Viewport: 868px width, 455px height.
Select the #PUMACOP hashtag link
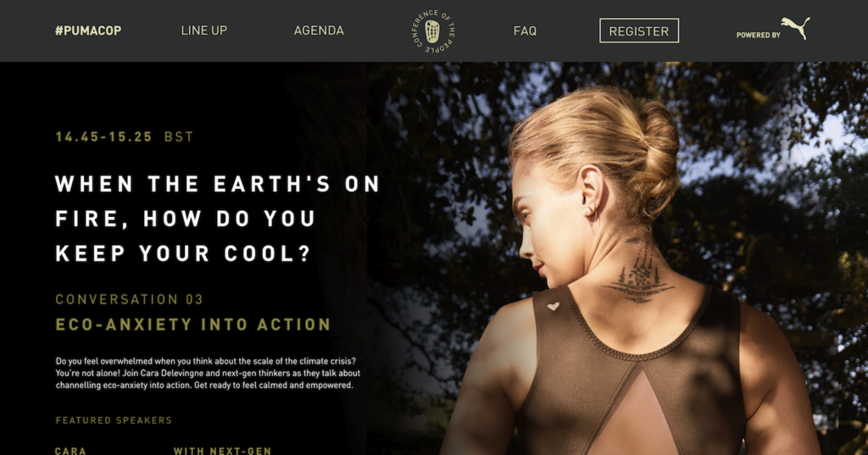pyautogui.click(x=88, y=31)
